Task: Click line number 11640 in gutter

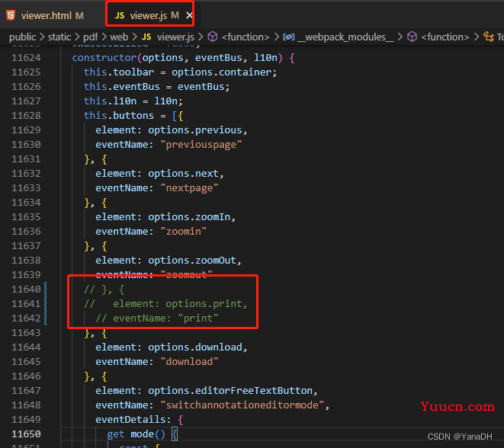Action: (27, 290)
